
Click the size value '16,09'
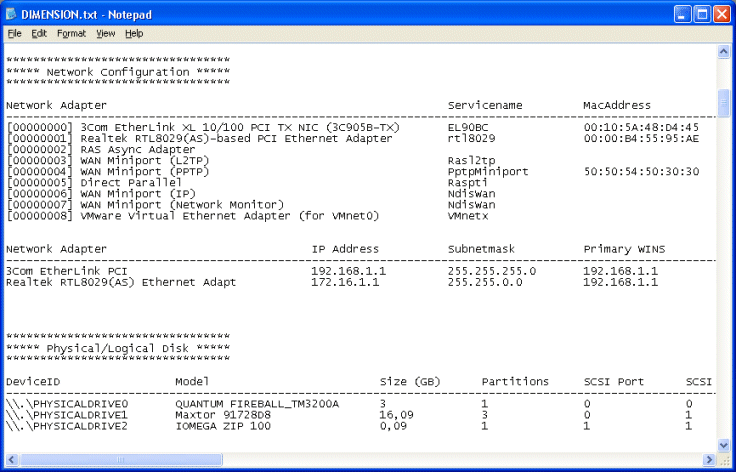click(x=397, y=415)
